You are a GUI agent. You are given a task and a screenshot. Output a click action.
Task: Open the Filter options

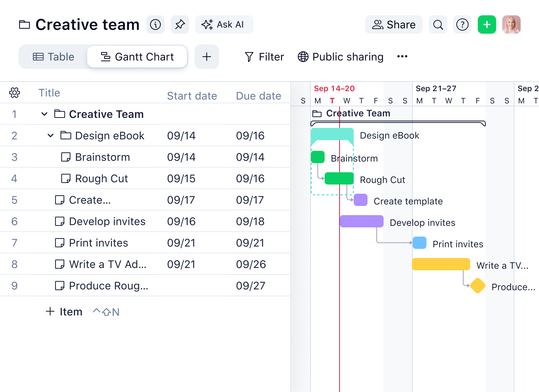pyautogui.click(x=263, y=57)
